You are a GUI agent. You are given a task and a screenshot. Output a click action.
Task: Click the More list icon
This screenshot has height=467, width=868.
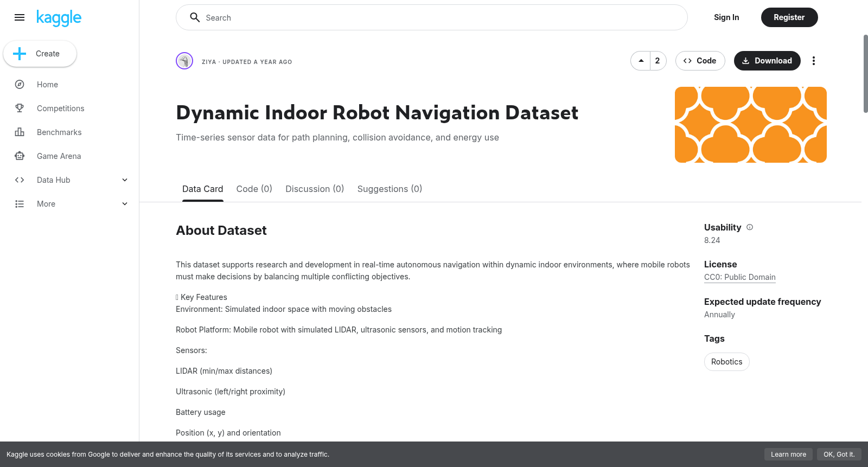point(20,204)
